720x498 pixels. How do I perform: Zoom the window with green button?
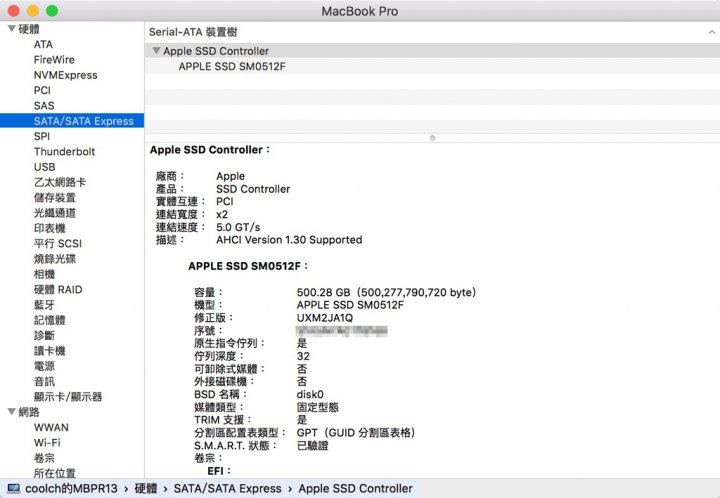tap(52, 11)
